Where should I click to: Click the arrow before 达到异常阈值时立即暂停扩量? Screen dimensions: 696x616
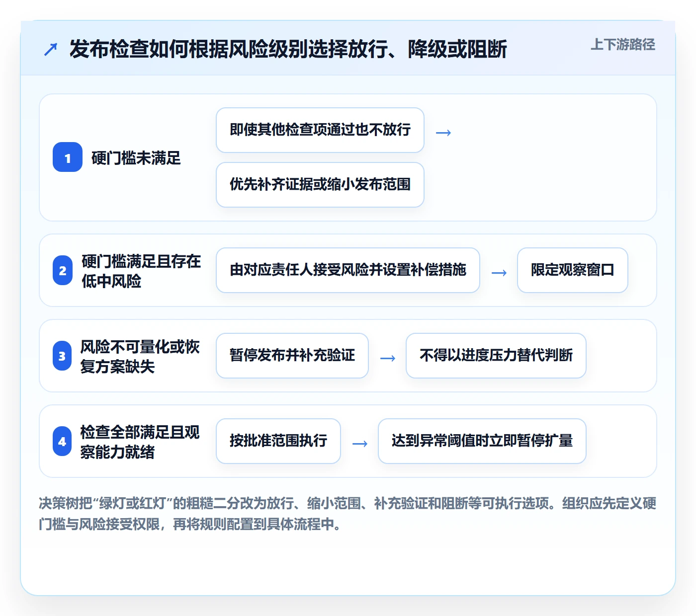360,444
